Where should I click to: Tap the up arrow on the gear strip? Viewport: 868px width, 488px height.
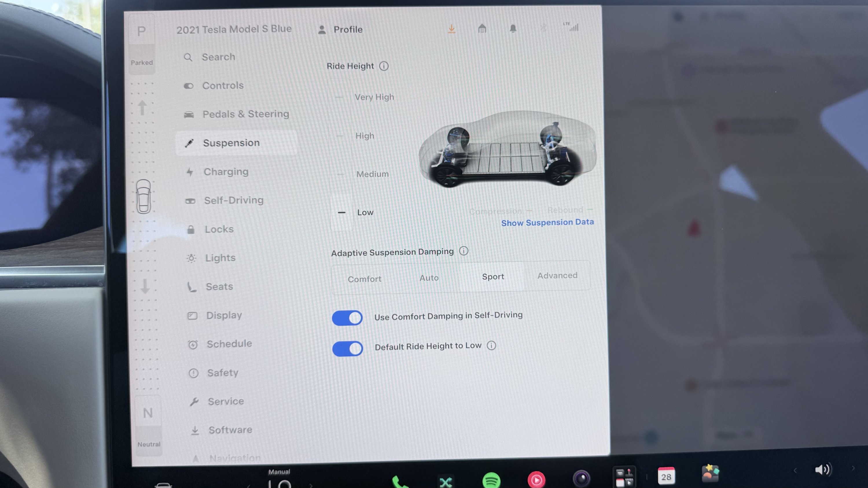(143, 108)
